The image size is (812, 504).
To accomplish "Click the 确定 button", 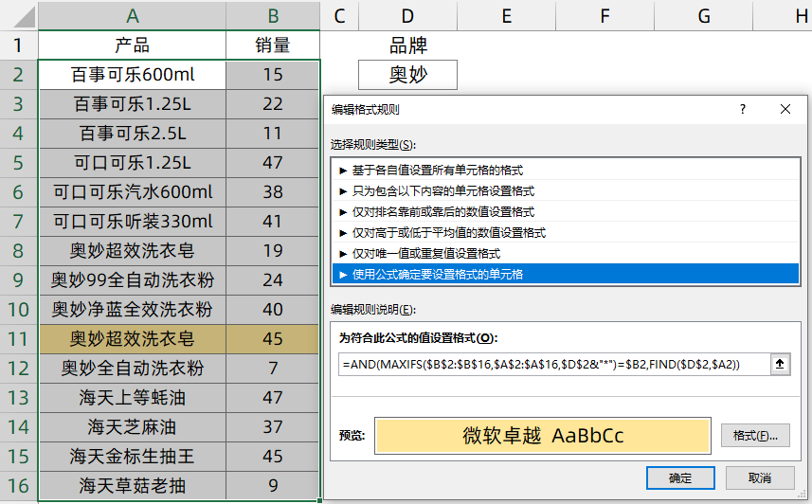I will (680, 477).
